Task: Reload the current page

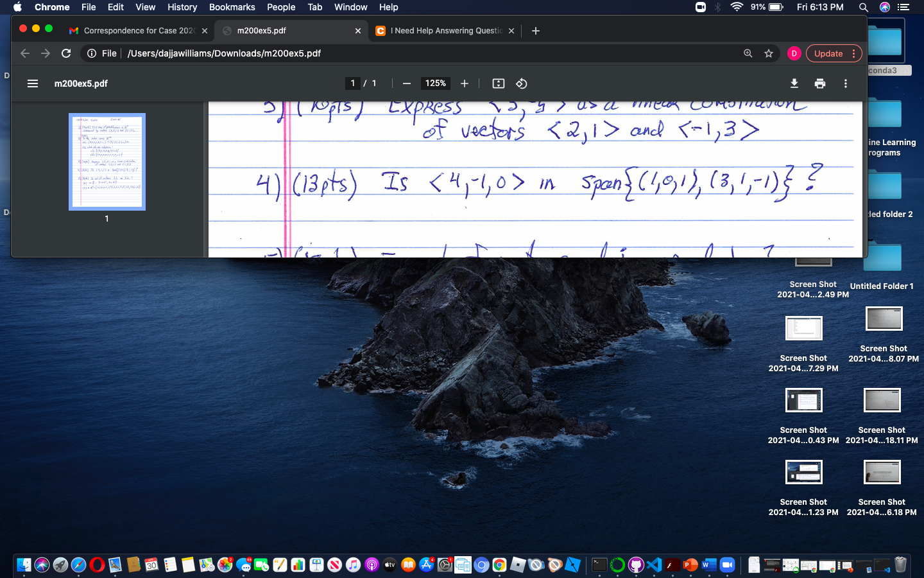Action: pyautogui.click(x=66, y=53)
